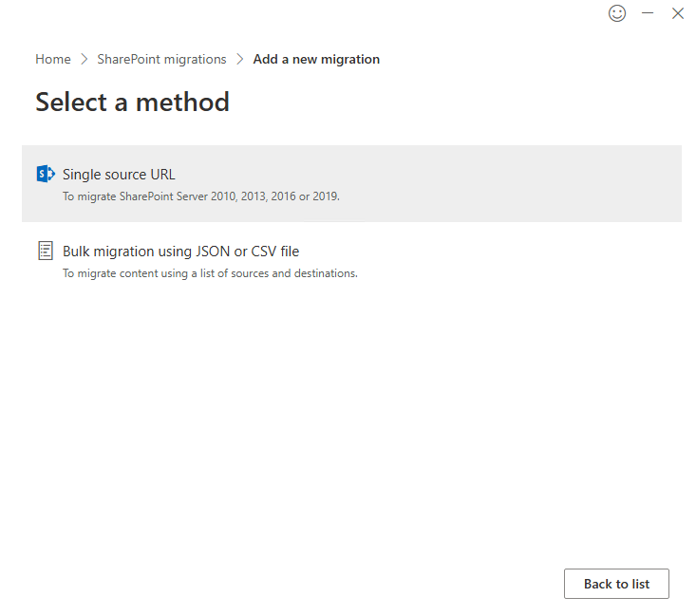Click the bulk migration list icon
Screen dimensions: 696x616
pyautogui.click(x=45, y=251)
